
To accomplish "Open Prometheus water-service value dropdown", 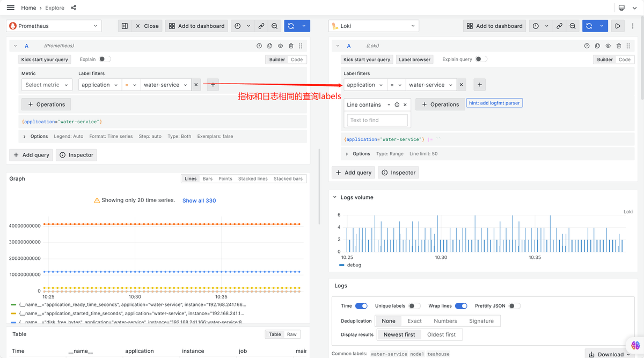I will 166,85.
